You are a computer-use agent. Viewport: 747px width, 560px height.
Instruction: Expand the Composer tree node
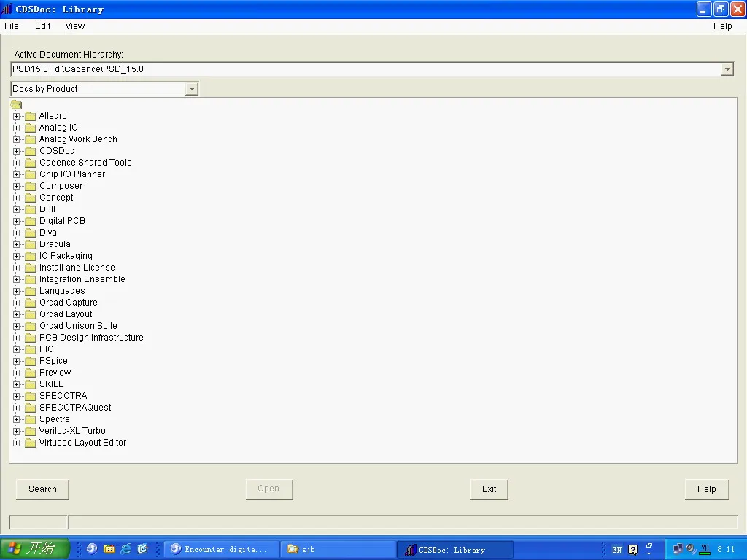[16, 186]
